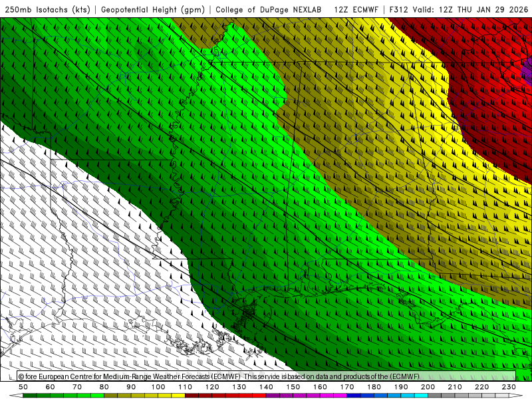Image resolution: width=532 pixels, height=399 pixels.
Task: Click the 'F312' forecast hour text
Action: [x=398, y=10]
